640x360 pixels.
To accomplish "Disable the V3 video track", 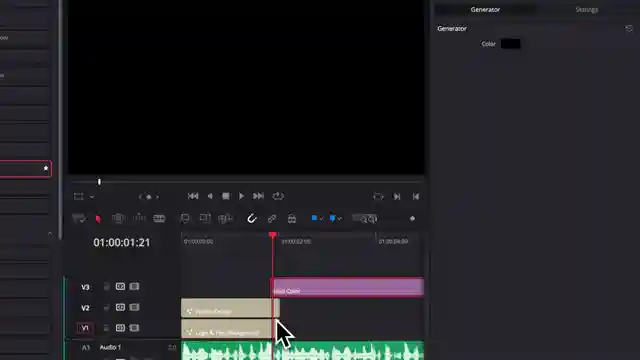I will click(134, 287).
